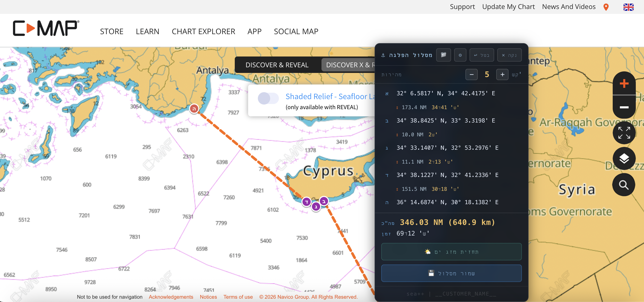Screen dimensions: 644x302
Task: Select waypoint ג coordinates 34° 33.1407' N
Action: click(447, 148)
